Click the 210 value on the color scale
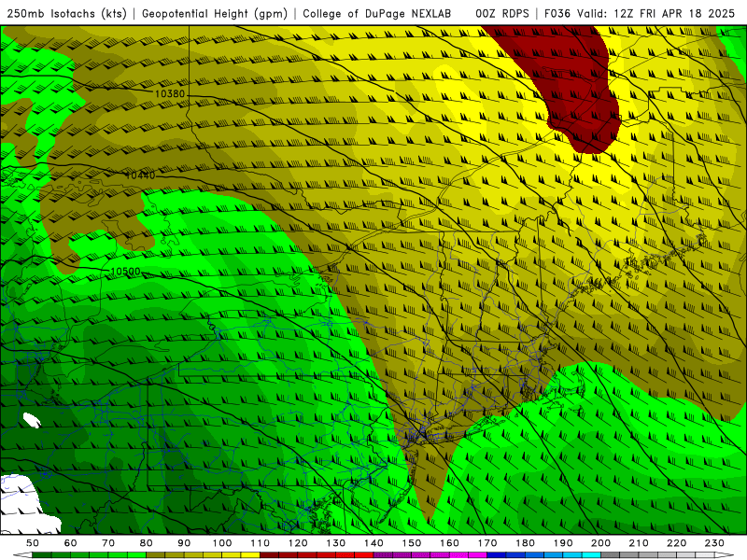The height and width of the screenshot is (560, 747). [639, 543]
